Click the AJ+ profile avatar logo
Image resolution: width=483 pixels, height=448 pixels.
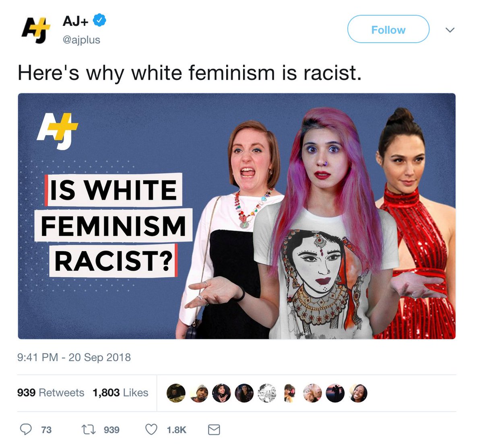[36, 31]
